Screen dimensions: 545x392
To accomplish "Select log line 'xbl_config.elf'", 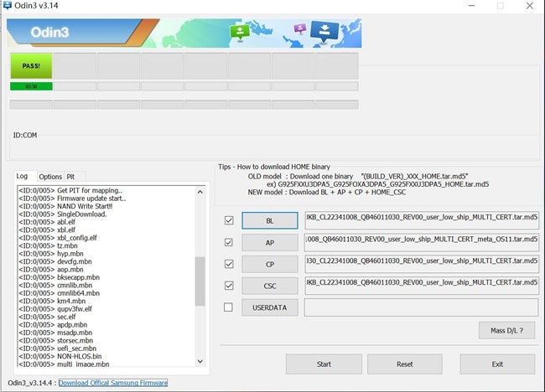I will [x=58, y=238].
